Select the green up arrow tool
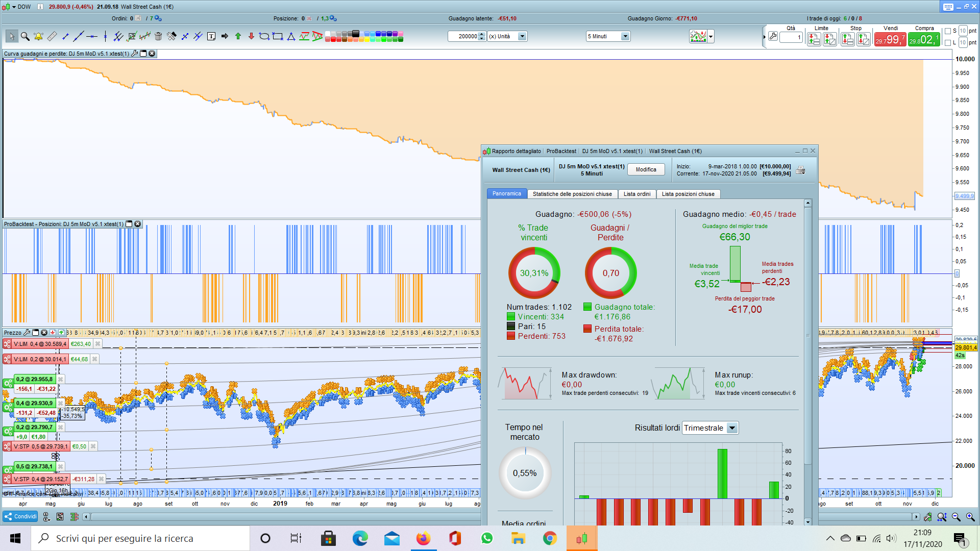980x551 pixels. (x=238, y=36)
